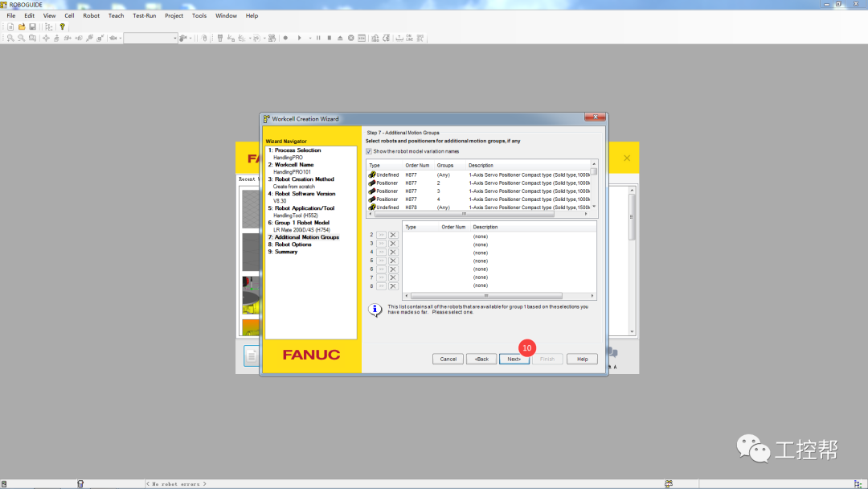The width and height of the screenshot is (868, 489).
Task: Click the upper list's Order Num header
Action: 418,165
